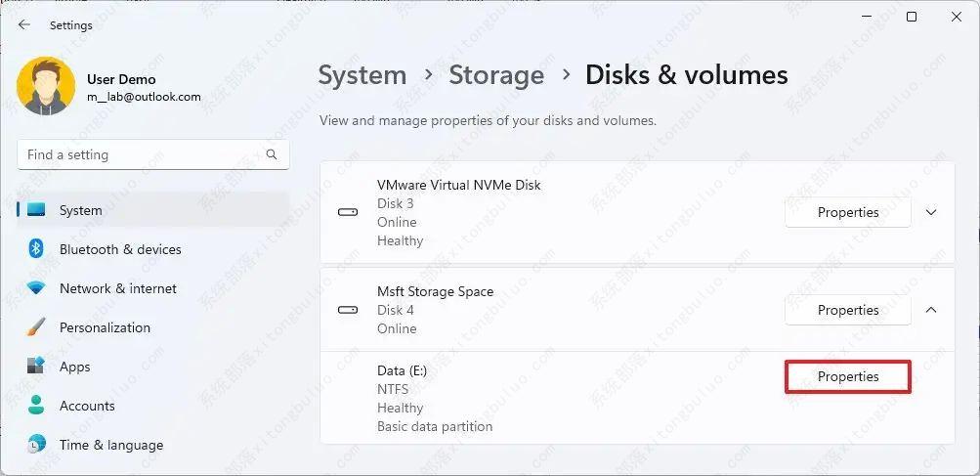Open the Apps category
The width and height of the screenshot is (980, 476).
tap(74, 367)
